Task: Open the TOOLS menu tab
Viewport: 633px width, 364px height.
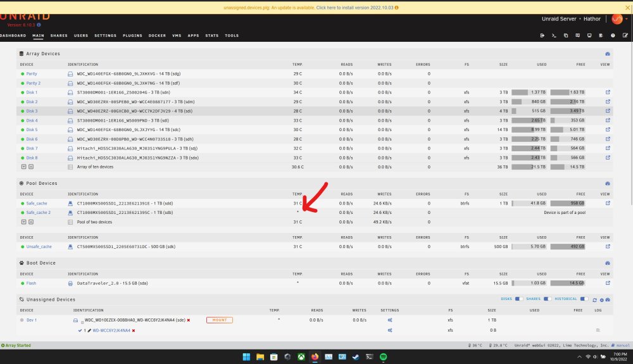Action: click(232, 35)
